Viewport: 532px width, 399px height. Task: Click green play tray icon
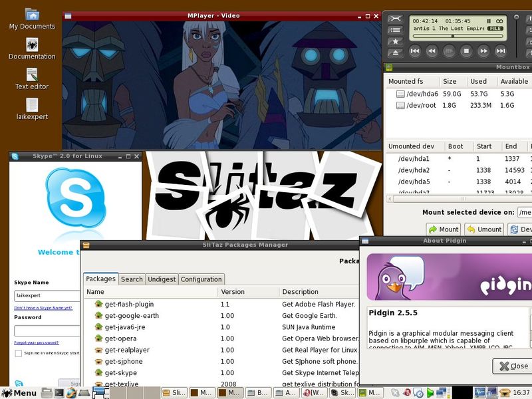430,393
